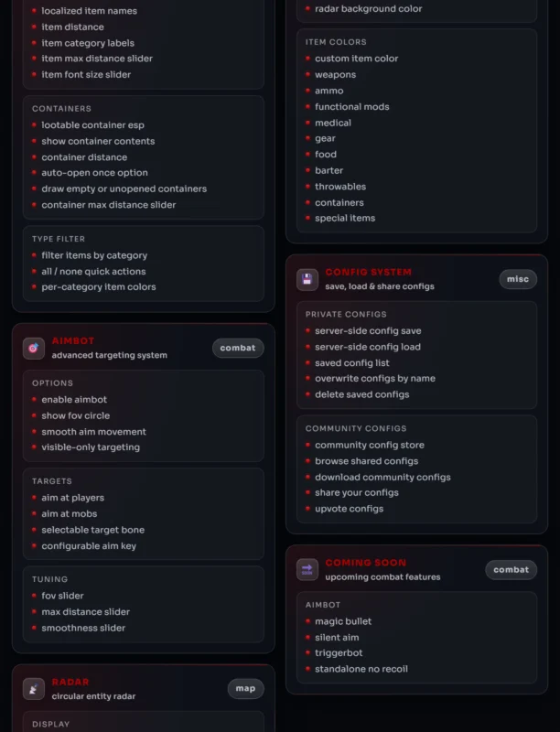Screen dimensions: 560x732
Task: Click the 'upvote configs' list item
Action: pos(349,509)
